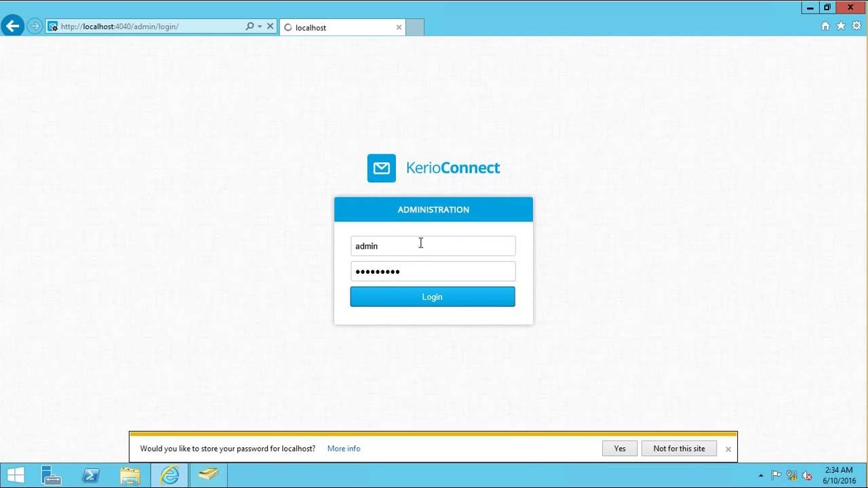Click Yes to store the password
Viewport: 868px width, 488px height.
[620, 449]
